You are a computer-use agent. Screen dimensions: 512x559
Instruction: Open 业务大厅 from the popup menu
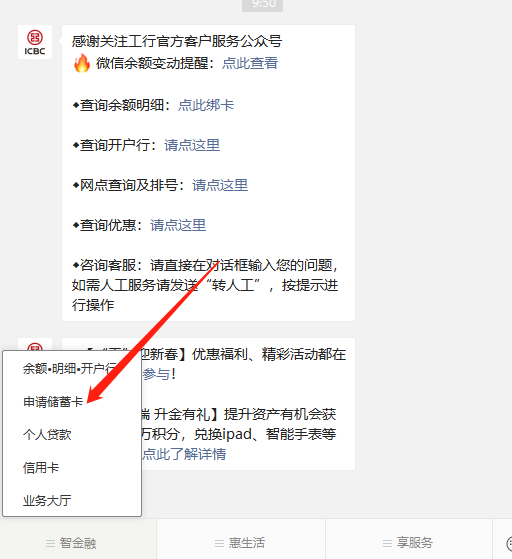(47, 501)
